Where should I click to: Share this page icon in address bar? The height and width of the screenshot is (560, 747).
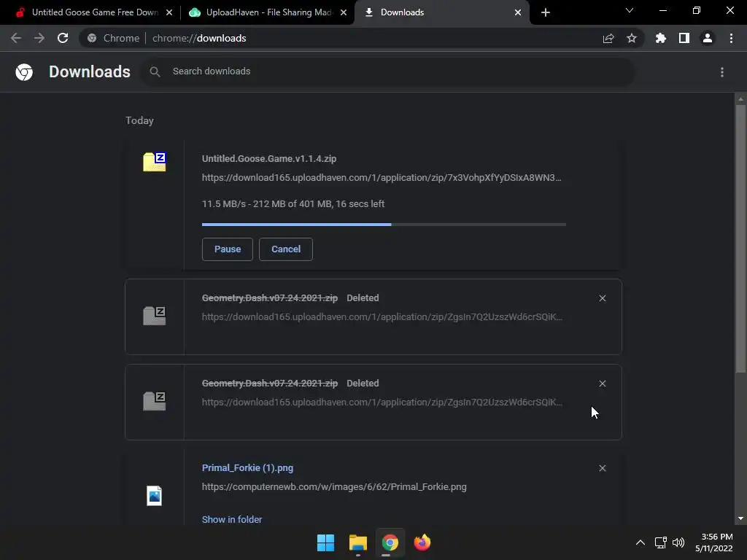tap(608, 39)
